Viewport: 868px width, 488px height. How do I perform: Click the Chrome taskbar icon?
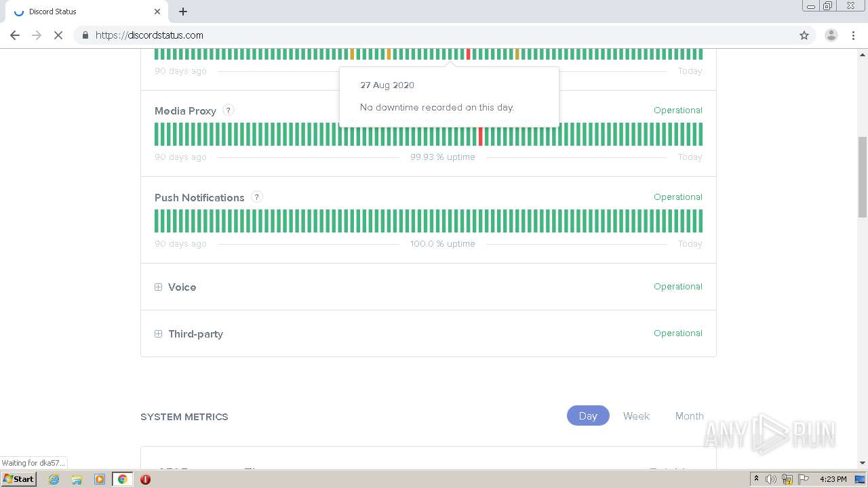click(122, 479)
